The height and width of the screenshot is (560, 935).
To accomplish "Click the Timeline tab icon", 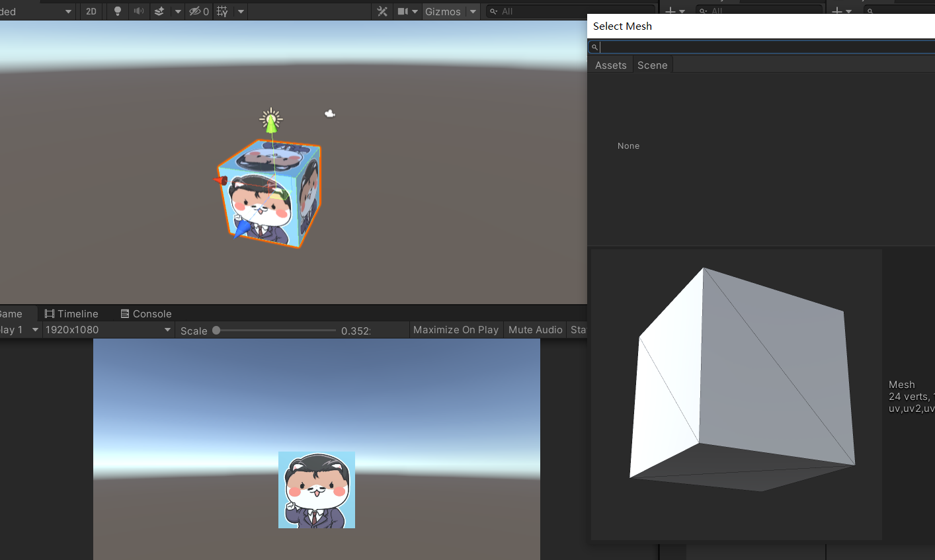I will pyautogui.click(x=50, y=313).
